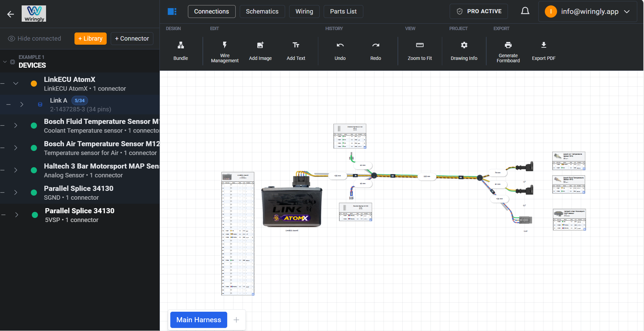Select the Haltech MAP Sensor table on canvas
The image size is (644, 331).
click(569, 220)
